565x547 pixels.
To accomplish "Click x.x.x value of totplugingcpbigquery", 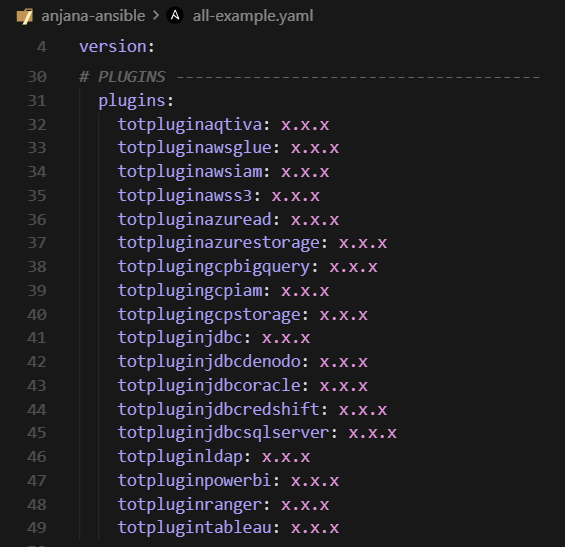I will (353, 267).
